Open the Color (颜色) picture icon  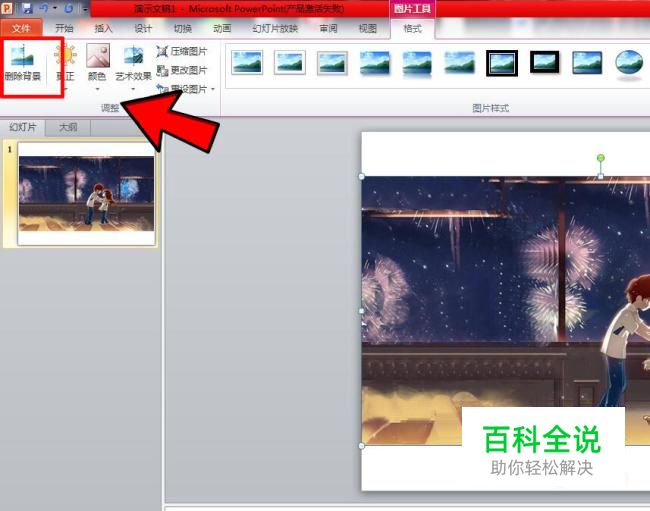coord(98,56)
